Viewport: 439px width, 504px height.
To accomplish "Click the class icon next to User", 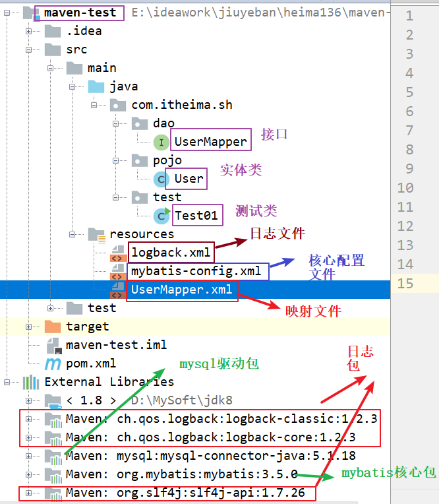I will 161,179.
